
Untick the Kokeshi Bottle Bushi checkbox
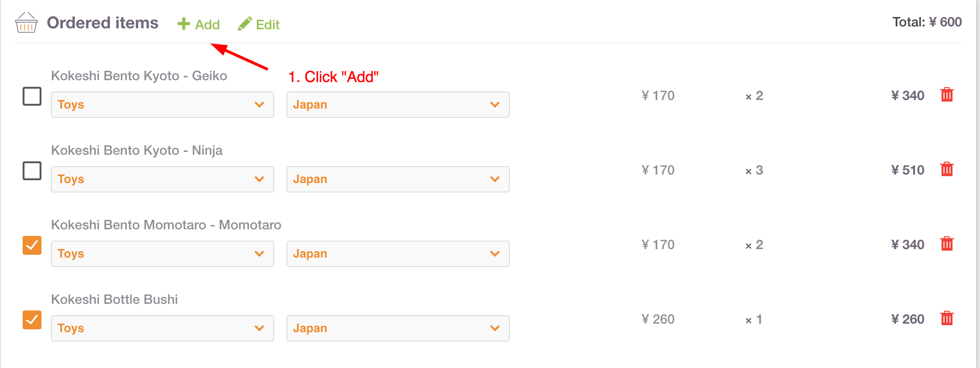click(32, 320)
